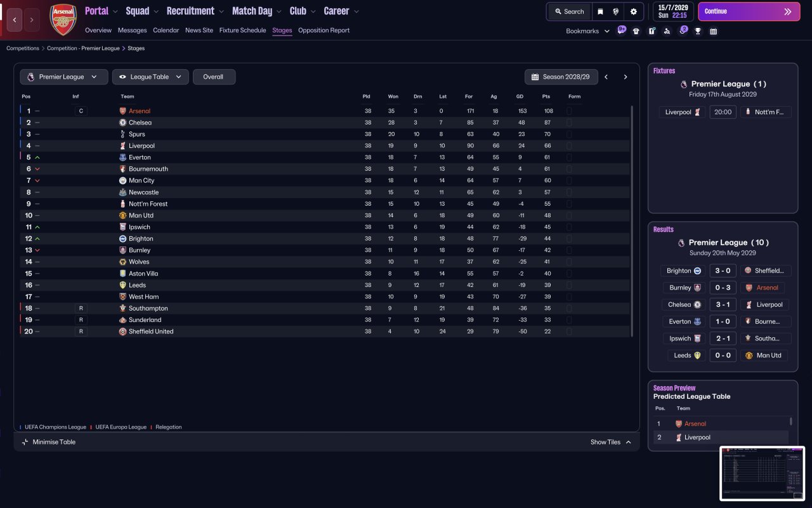Screen dimensions: 812x508
Task: Open the calendar shortcut icon
Action: [713, 31]
